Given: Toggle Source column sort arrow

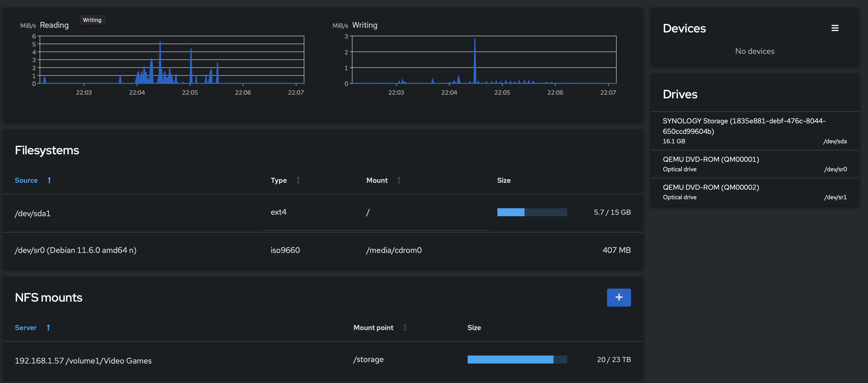Looking at the screenshot, I should (x=49, y=180).
